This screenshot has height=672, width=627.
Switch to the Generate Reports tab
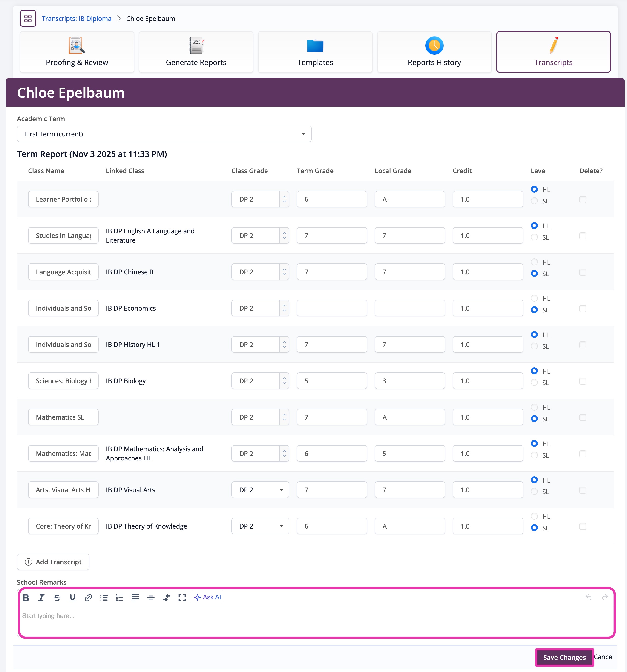tap(196, 52)
